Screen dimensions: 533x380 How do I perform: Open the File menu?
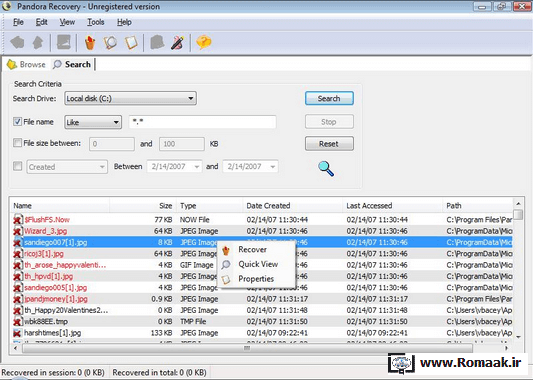[18, 22]
